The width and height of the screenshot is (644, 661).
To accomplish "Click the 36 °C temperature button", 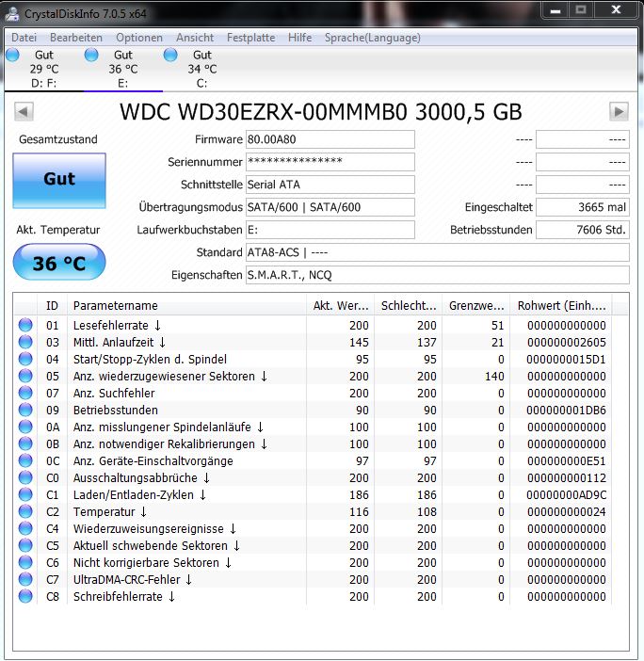I will click(x=59, y=262).
